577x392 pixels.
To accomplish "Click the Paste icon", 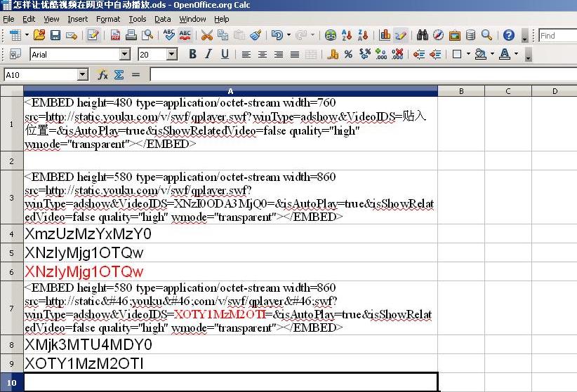I will [239, 35].
